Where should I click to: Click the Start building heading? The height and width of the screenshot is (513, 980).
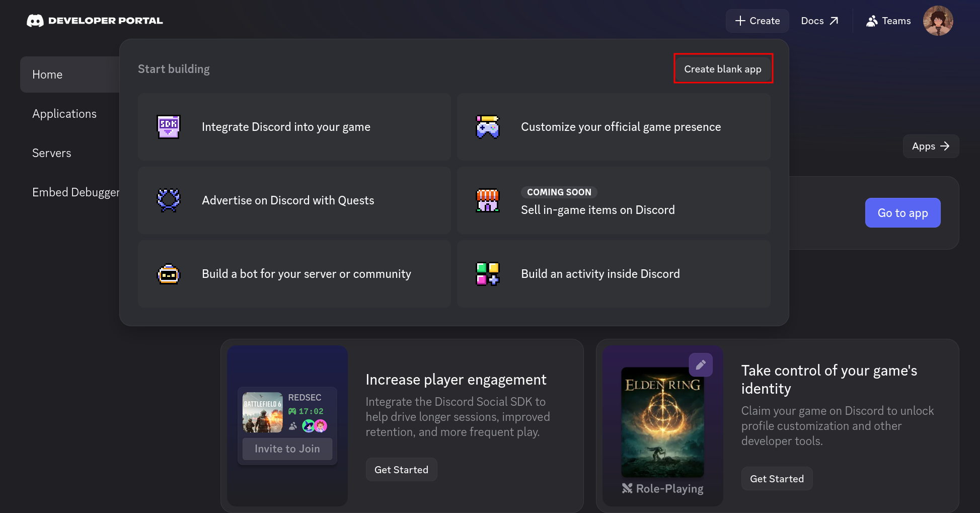174,69
